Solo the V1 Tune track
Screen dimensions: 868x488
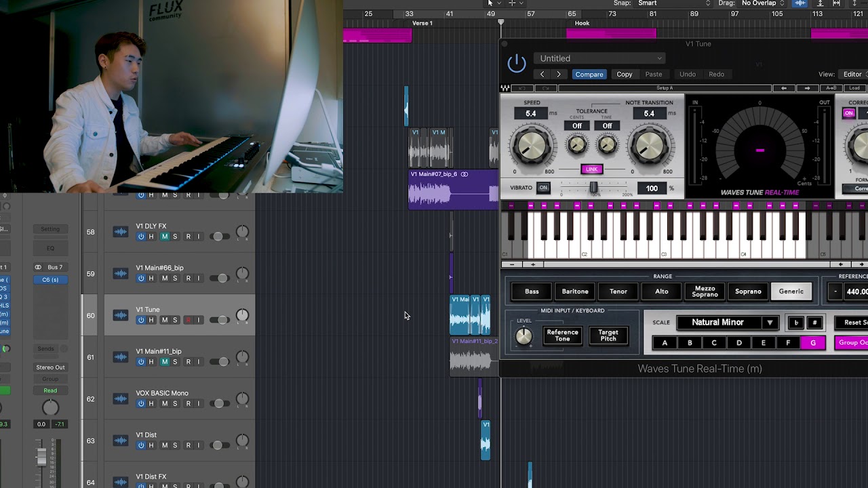coord(175,320)
